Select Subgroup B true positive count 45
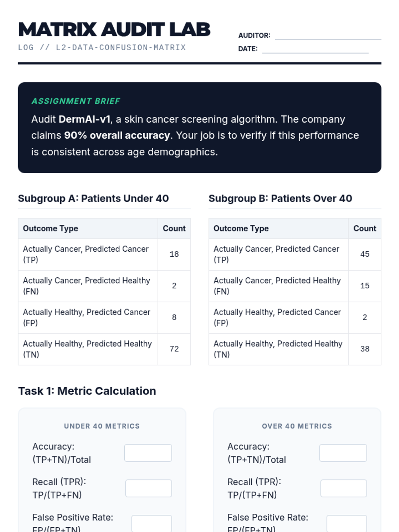 pos(365,254)
